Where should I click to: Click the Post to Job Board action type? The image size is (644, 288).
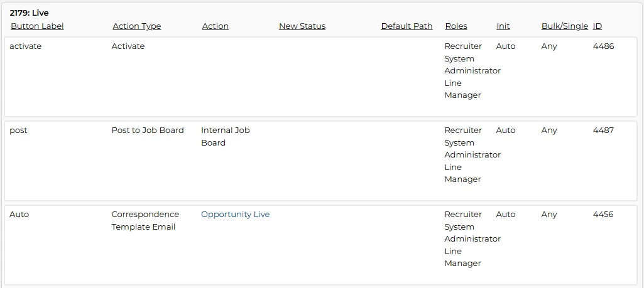pos(148,131)
